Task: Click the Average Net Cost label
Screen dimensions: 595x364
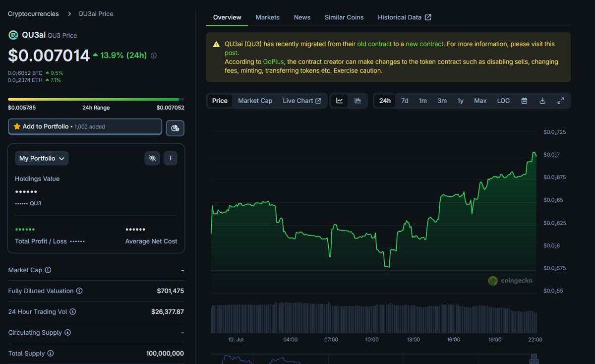Action: [151, 242]
